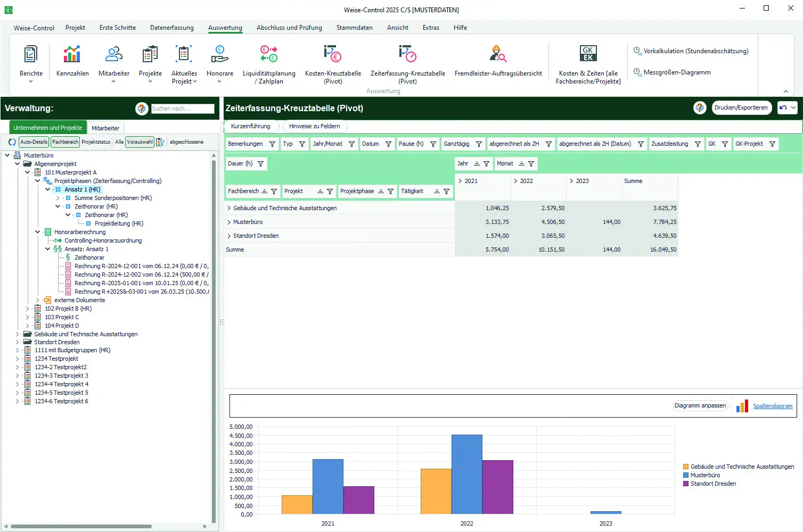The height and width of the screenshot is (532, 803).
Task: Click the Suchen nach search field
Action: [182, 109]
